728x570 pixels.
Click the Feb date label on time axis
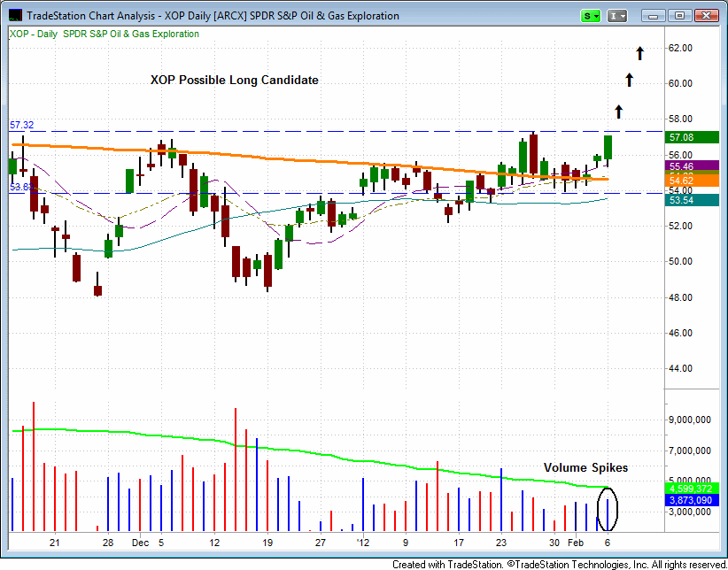[576, 543]
